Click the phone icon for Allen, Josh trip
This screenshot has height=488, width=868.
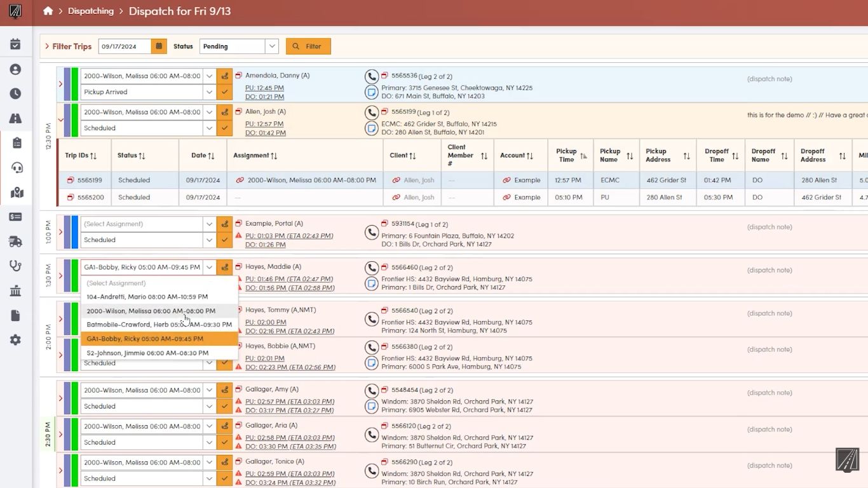tap(372, 113)
